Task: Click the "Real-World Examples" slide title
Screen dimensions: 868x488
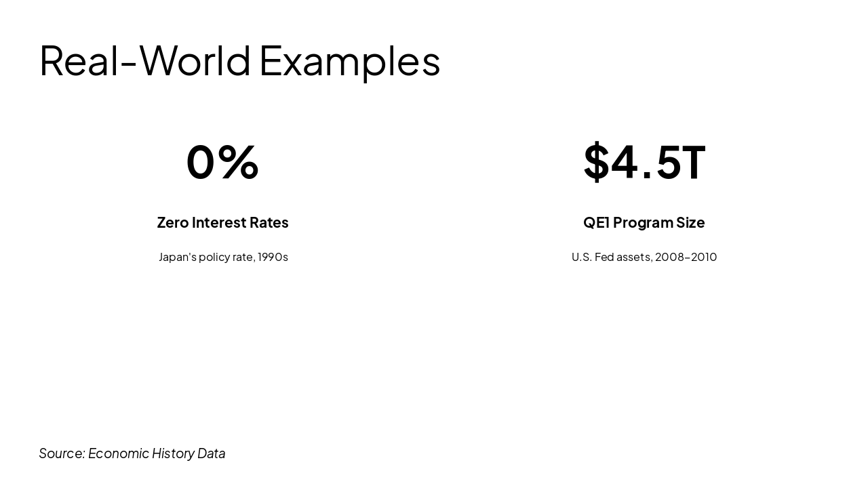Action: 239,60
